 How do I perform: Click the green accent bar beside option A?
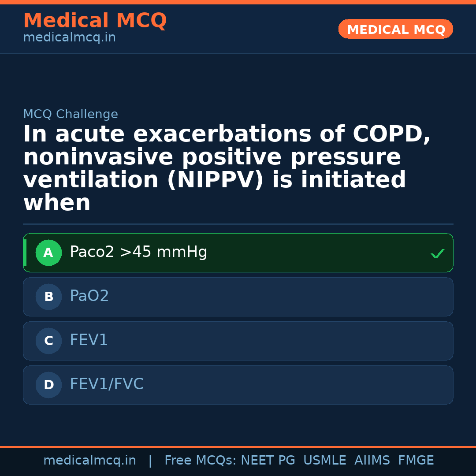click(x=25, y=253)
